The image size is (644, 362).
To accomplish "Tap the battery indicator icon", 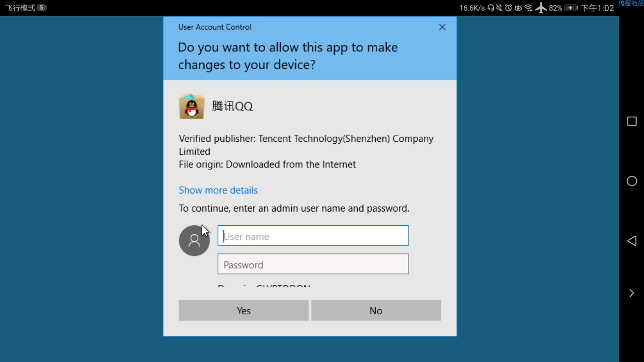I will tap(571, 8).
